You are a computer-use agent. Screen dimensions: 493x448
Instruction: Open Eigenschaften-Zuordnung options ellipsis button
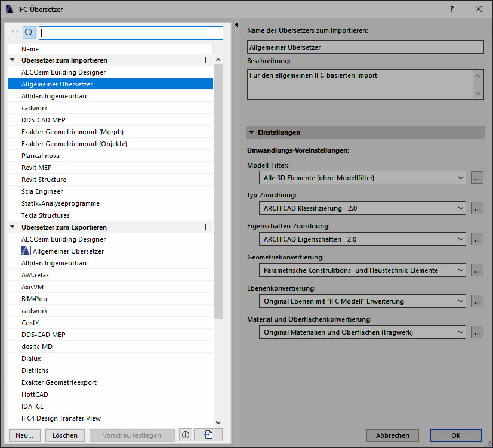[477, 239]
